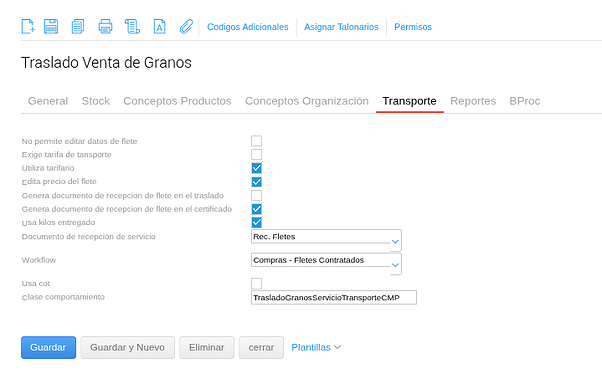
Task: Click the Eliminar button
Action: point(207,348)
